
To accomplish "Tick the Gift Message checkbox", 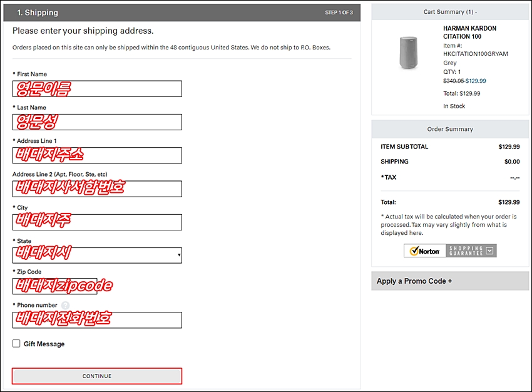I will point(16,343).
